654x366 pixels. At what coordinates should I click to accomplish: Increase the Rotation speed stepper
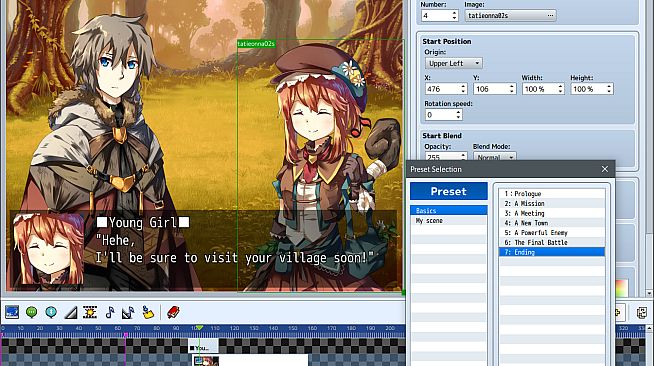(x=458, y=112)
